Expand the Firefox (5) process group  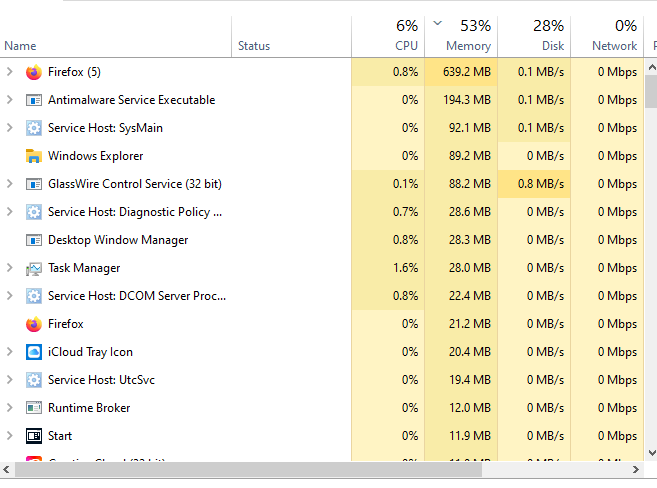[9, 72]
